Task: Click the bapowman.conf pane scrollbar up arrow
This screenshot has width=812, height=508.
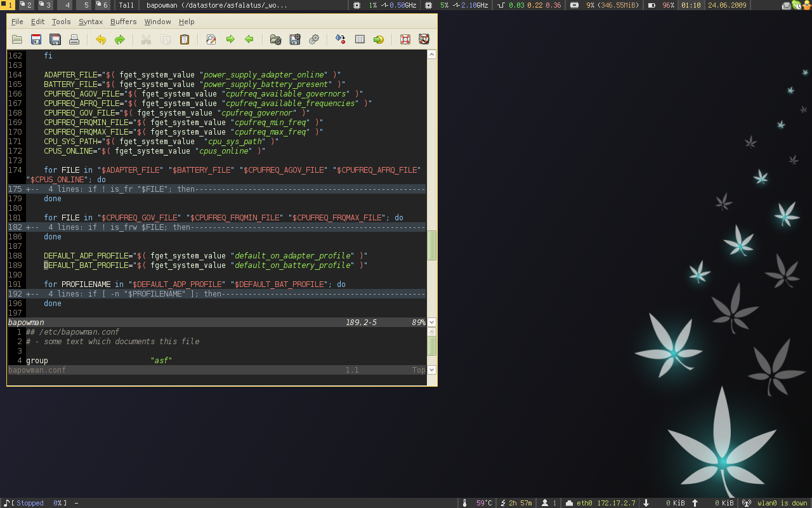Action: pos(432,331)
